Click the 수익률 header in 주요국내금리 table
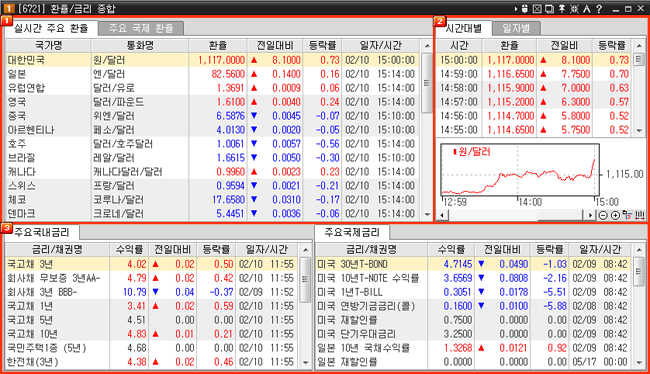 coord(129,250)
